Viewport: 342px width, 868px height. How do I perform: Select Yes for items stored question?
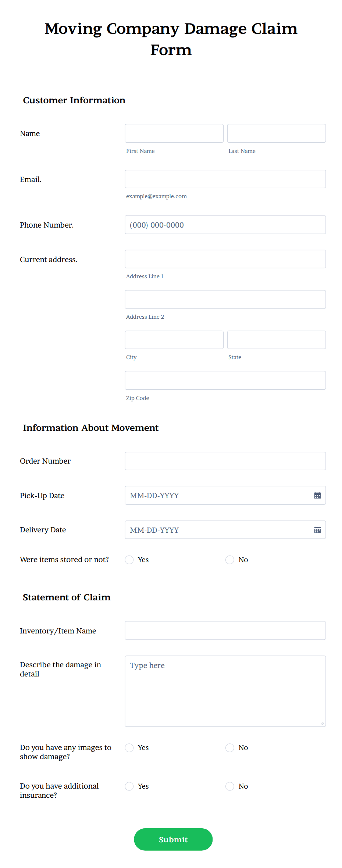tap(129, 560)
